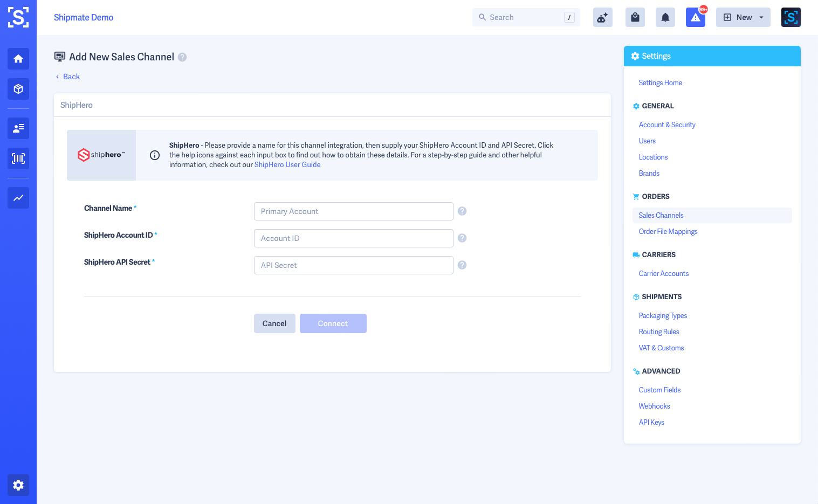
Task: Click the Settings panel header
Action: [712, 56]
